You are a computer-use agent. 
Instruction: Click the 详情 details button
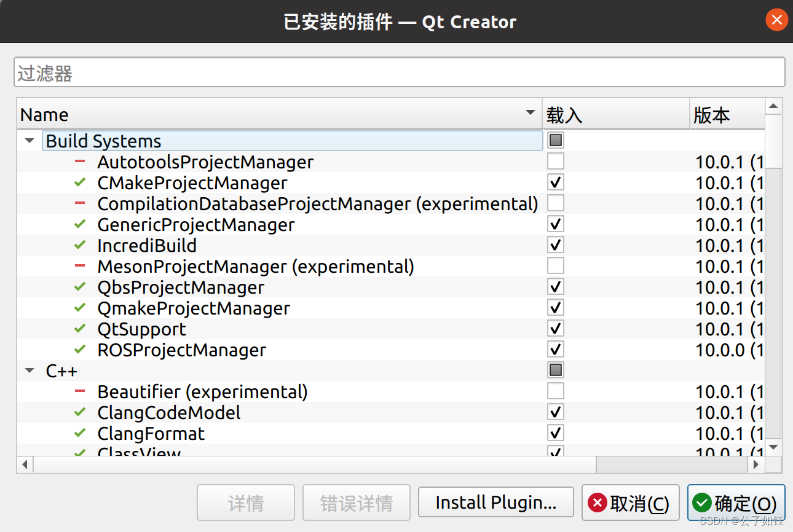[x=246, y=503]
